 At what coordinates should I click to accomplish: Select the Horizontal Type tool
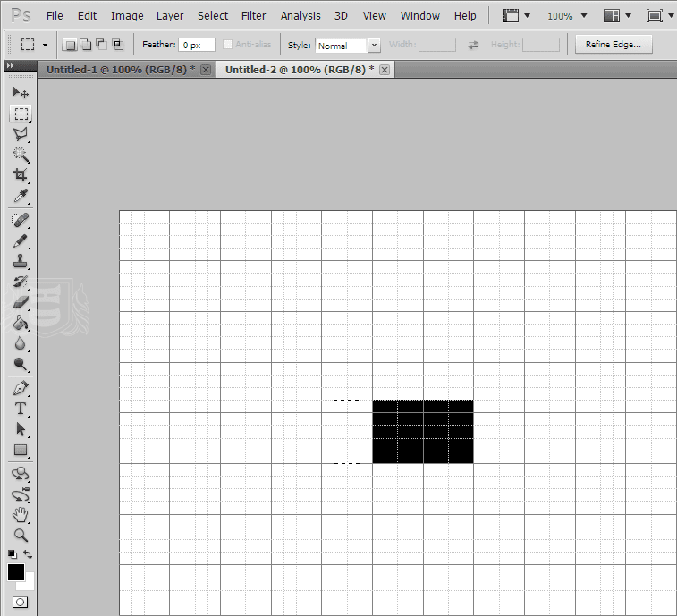point(20,409)
